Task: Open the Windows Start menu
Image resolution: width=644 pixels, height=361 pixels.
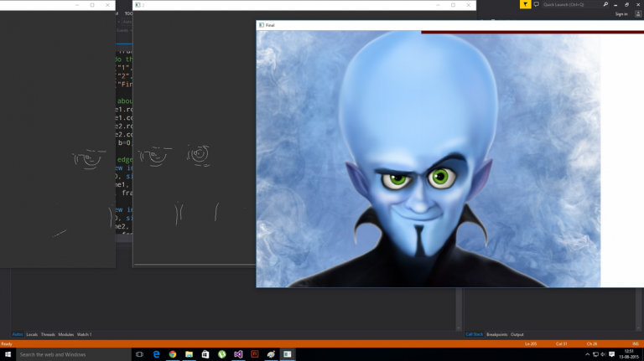Action: (x=8, y=354)
